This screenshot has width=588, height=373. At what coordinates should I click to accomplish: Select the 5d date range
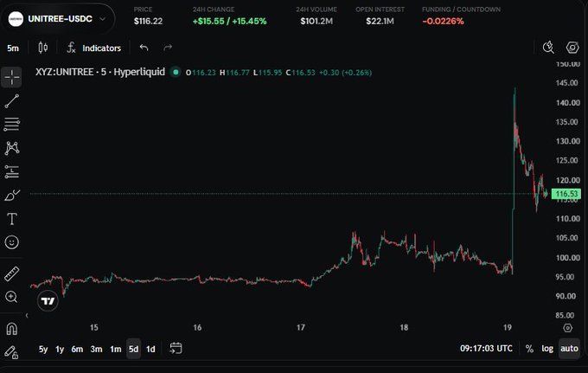coord(133,349)
